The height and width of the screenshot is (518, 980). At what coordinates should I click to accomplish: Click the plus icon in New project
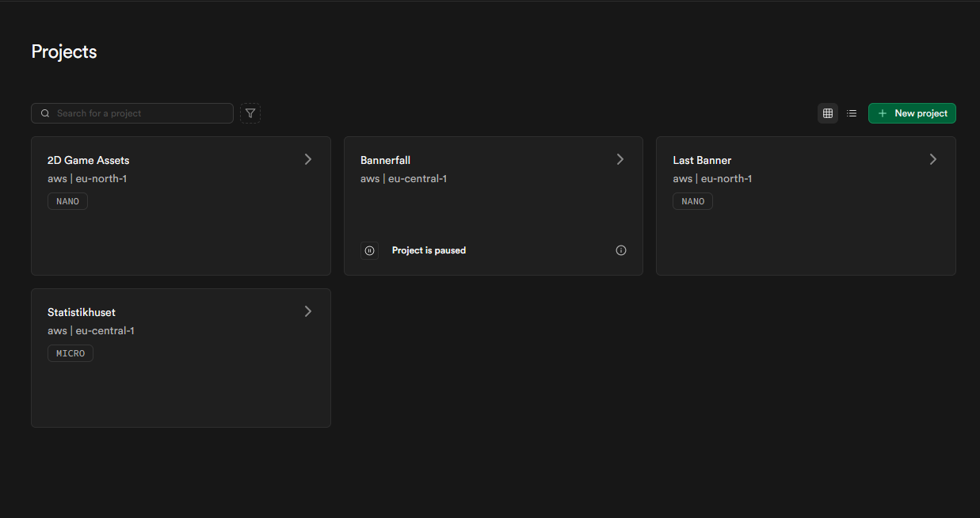(883, 113)
